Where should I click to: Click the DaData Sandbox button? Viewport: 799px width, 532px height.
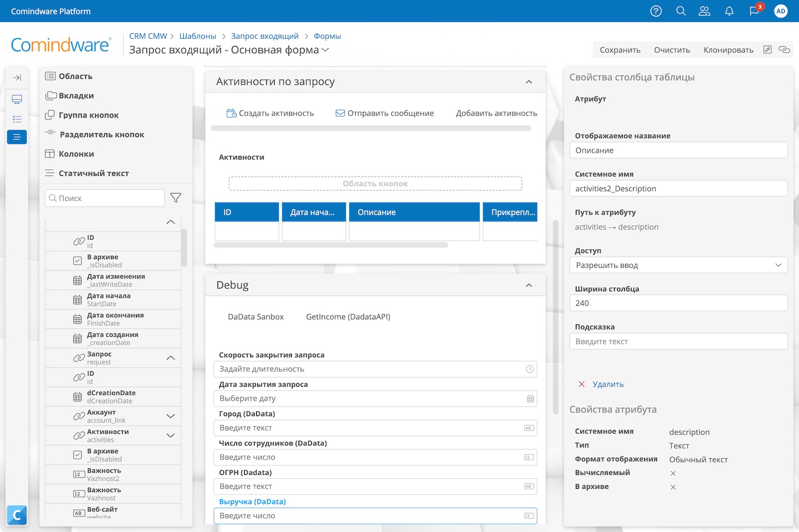(x=256, y=317)
